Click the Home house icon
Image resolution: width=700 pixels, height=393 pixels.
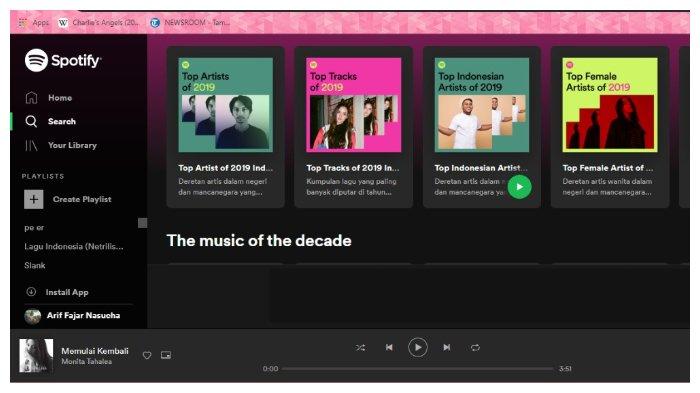(x=31, y=98)
